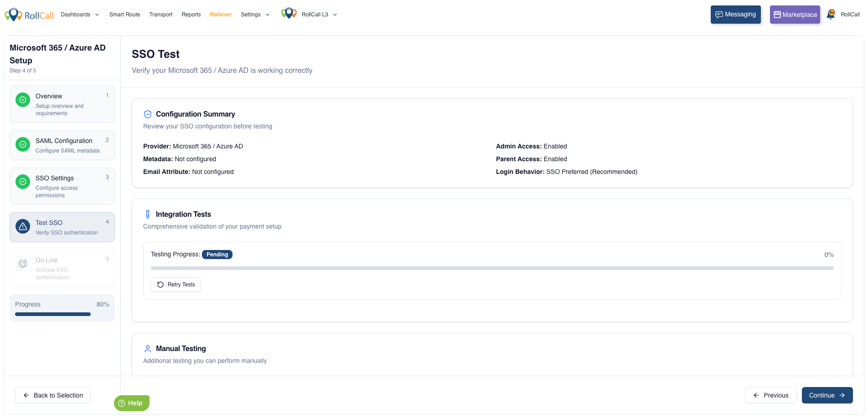Screen dimensions: 868x418
Task: Open the Transport menu item
Action: 161,15
